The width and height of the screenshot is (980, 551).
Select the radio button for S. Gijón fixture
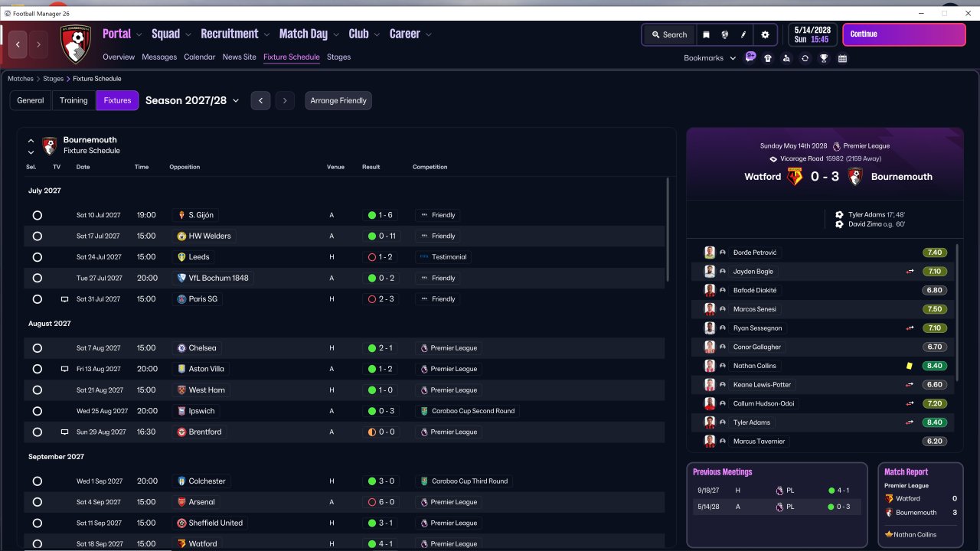pos(37,215)
